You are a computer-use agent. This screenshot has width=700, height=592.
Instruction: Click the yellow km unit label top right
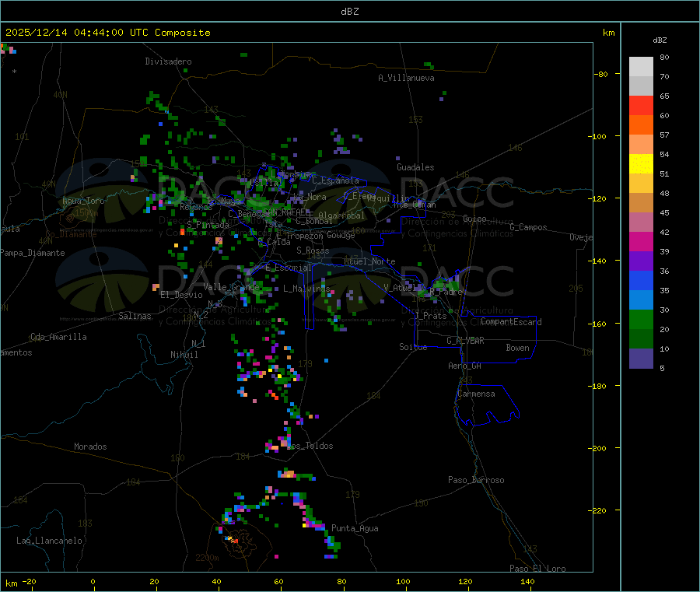pos(608,33)
